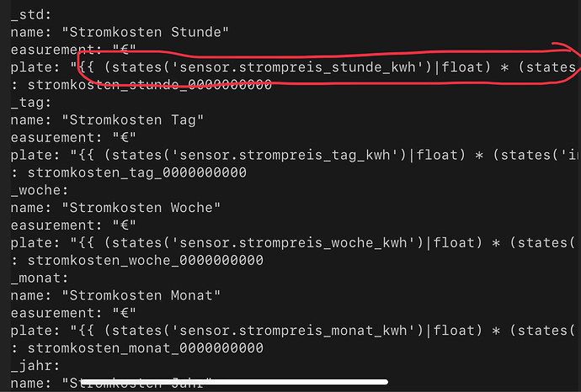Viewport: 581px width, 392px height.
Task: Select the id stromkosten_tag_0000000000
Action: click(137, 172)
